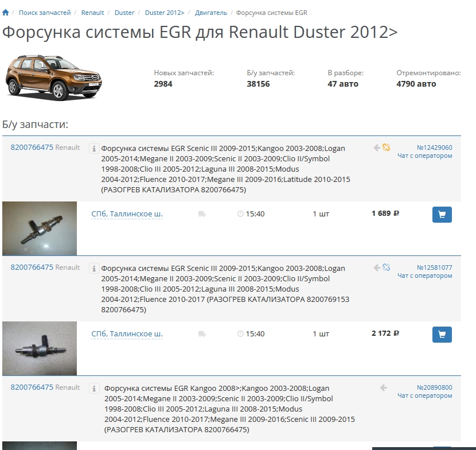
Task: Click info icon for listing №12581077
Action: click(94, 269)
